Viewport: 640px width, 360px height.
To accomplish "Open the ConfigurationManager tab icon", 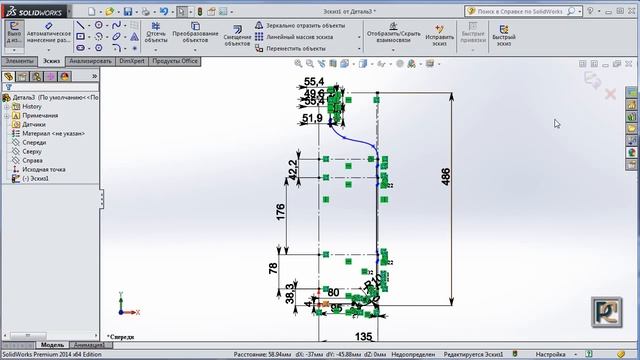I will point(37,76).
